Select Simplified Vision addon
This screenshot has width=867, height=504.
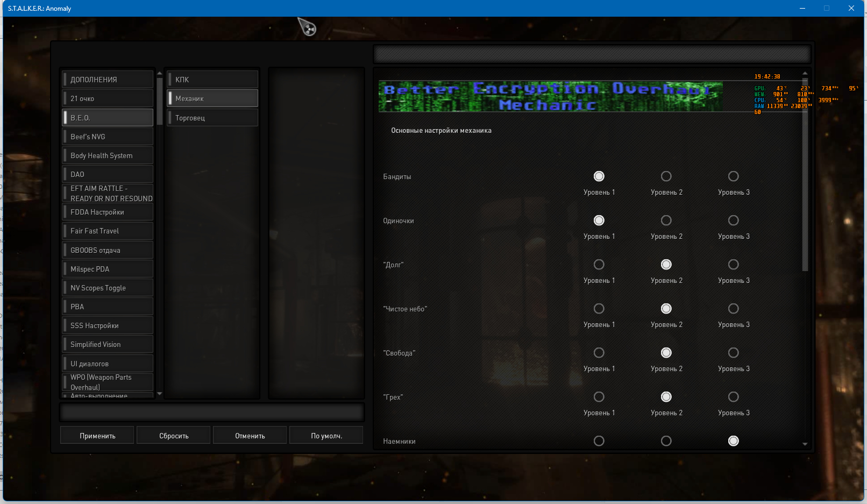(x=108, y=344)
